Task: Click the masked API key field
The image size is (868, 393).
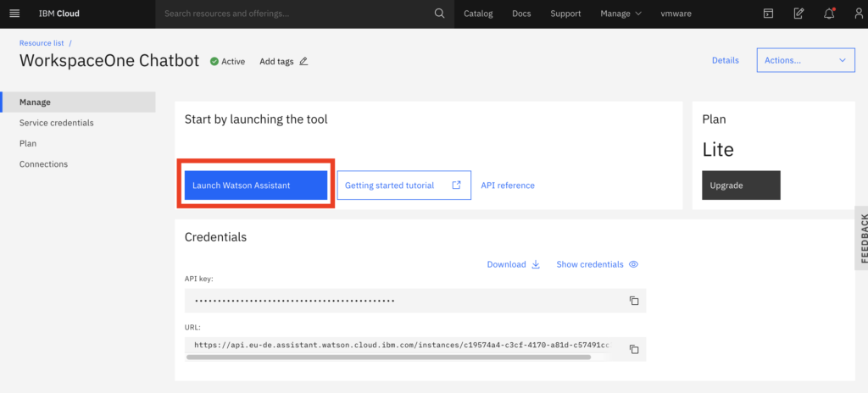Action: [415, 301]
